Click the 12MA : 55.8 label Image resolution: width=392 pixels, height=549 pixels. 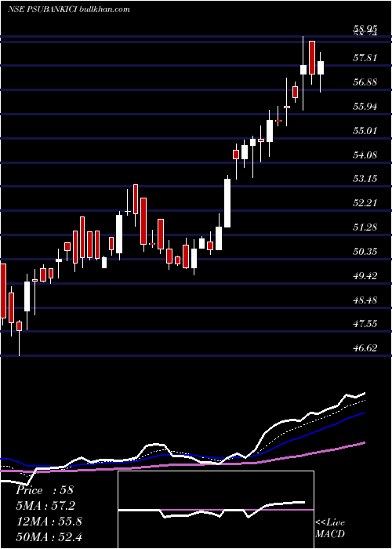pos(49,522)
